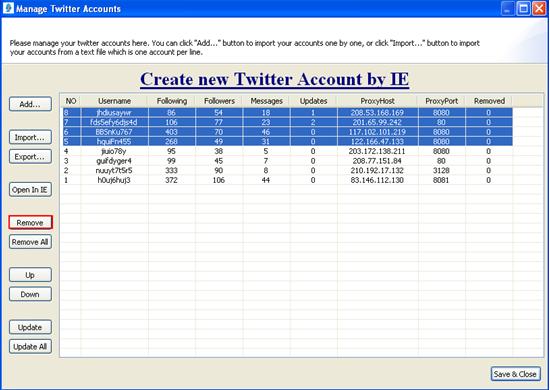The height and width of the screenshot is (390, 550).
Task: Click Following value 403
Action: click(171, 132)
